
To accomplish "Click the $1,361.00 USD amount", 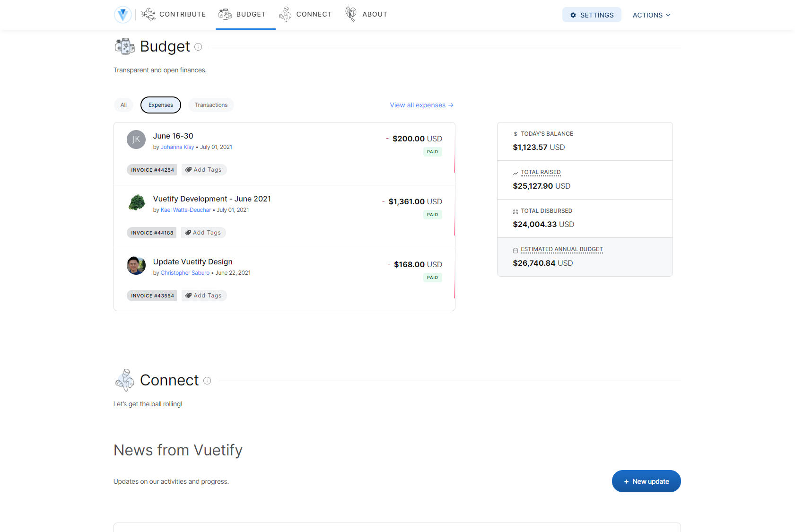I will [415, 201].
